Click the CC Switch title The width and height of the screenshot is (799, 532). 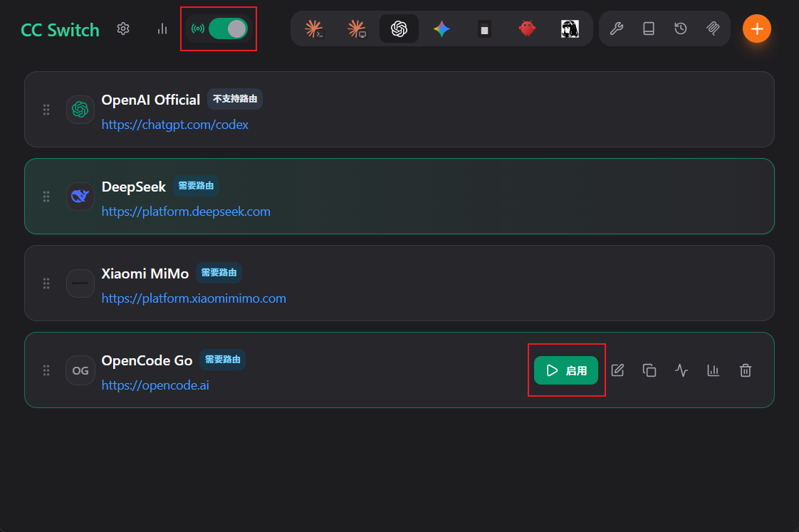tap(60, 30)
